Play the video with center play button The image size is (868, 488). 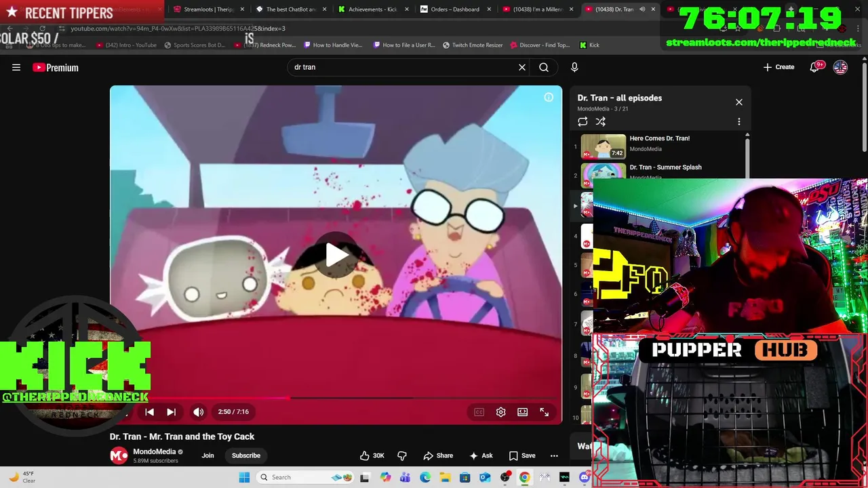(x=336, y=255)
